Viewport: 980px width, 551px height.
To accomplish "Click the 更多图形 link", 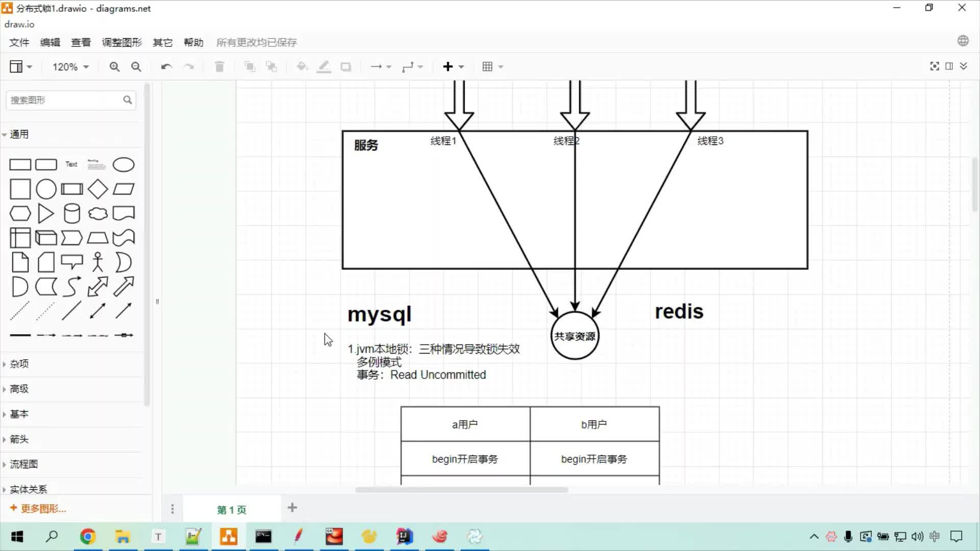I will click(38, 509).
